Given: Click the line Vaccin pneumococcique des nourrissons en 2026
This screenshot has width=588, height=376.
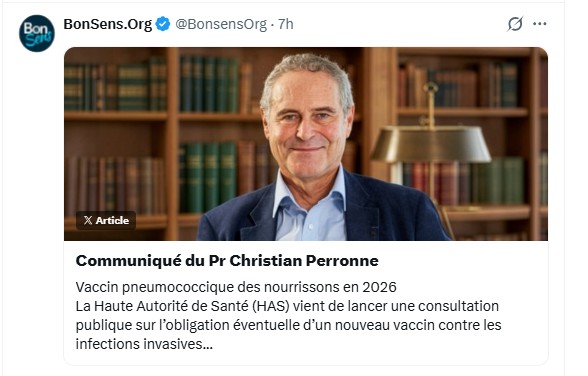Looking at the screenshot, I should click(236, 287).
